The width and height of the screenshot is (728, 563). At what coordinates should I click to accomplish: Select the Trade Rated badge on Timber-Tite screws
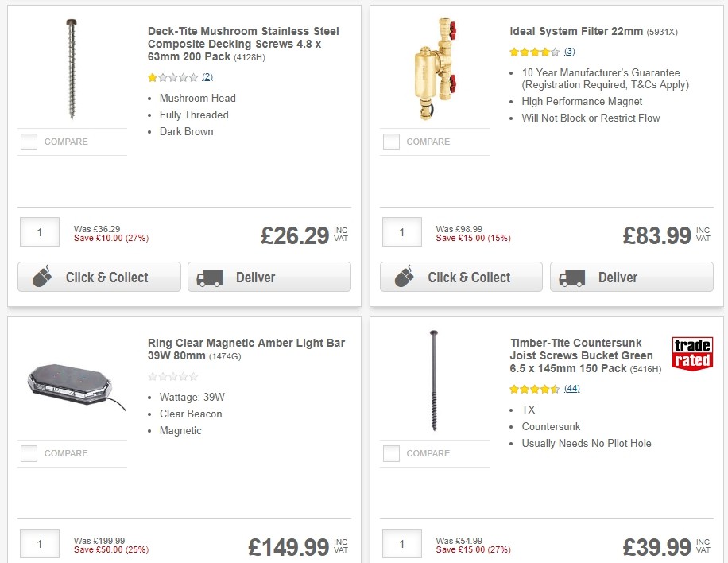click(692, 354)
